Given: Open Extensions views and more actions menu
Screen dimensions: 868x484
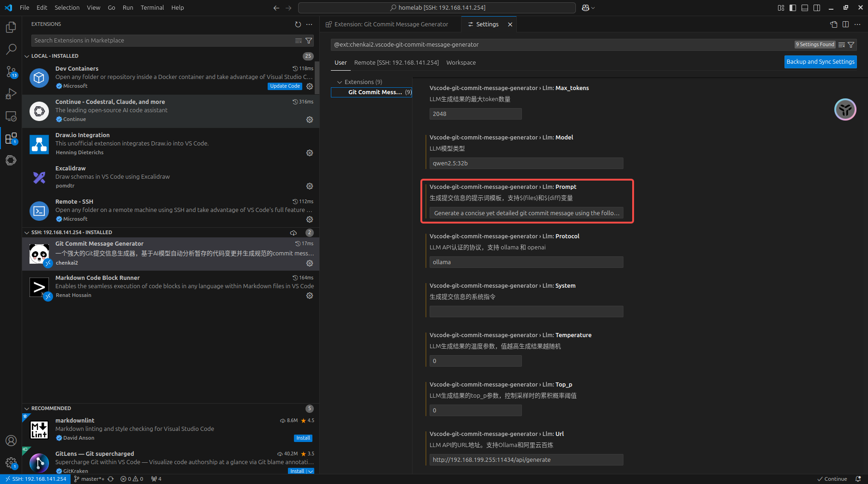Looking at the screenshot, I should 309,24.
